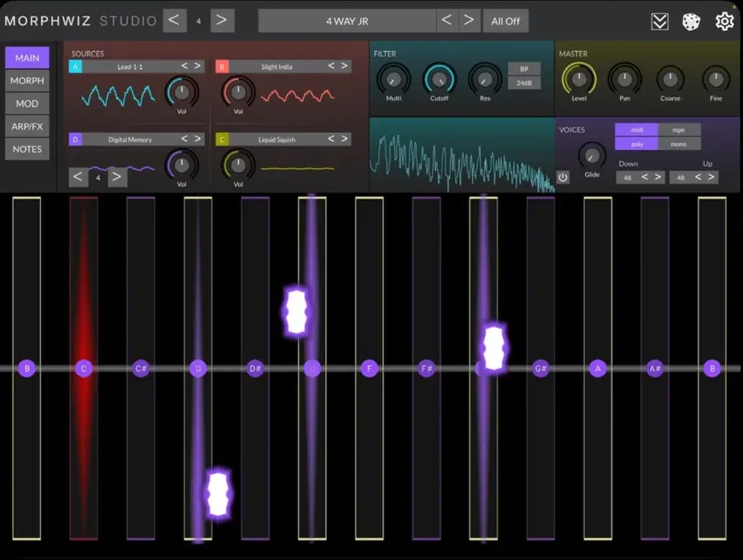Click source C Vol knob
This screenshot has height=560, width=743.
tap(238, 165)
